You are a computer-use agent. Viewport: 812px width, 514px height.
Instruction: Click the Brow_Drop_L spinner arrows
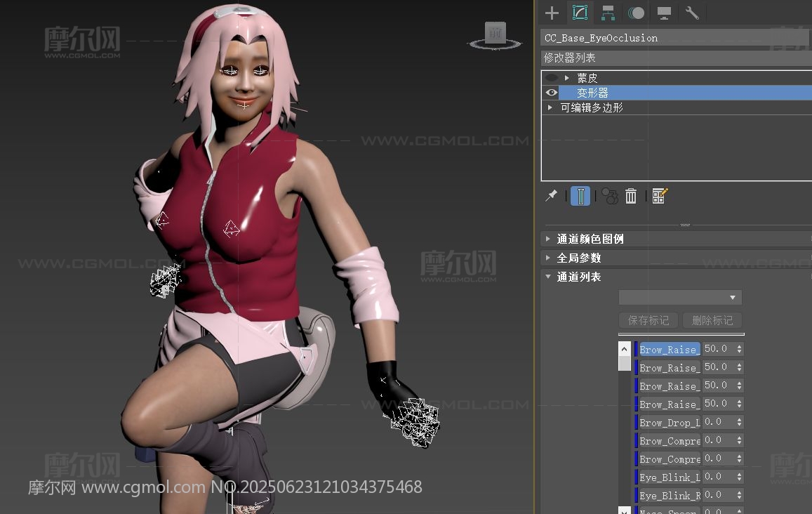pyautogui.click(x=740, y=422)
